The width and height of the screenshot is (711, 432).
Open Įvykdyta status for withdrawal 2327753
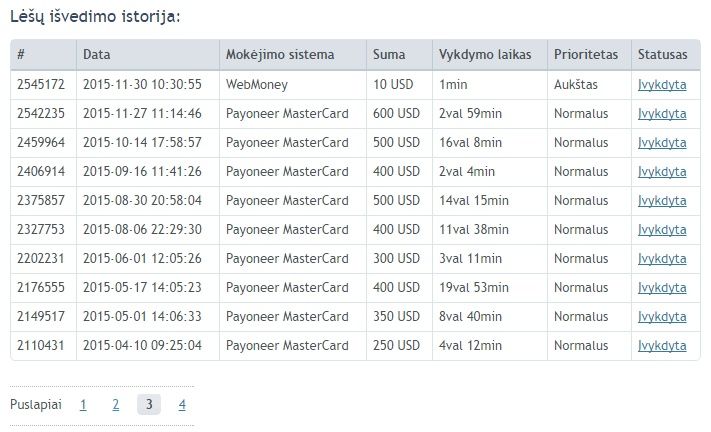coord(662,230)
